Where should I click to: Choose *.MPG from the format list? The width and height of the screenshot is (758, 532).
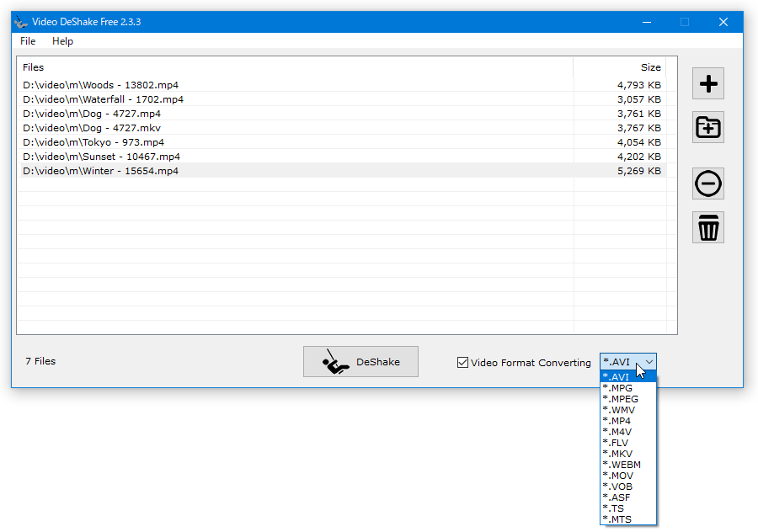click(x=628, y=388)
